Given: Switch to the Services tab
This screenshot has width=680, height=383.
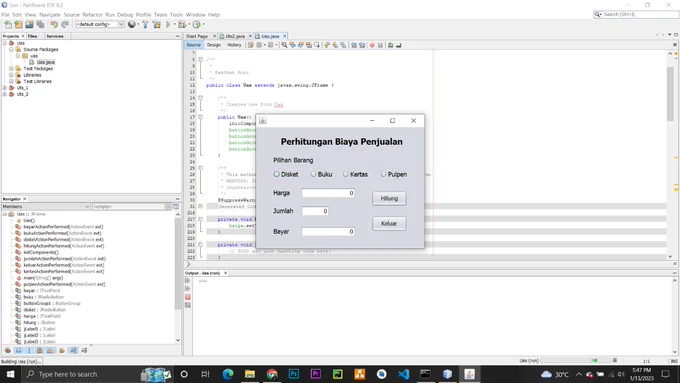Looking at the screenshot, I should (55, 36).
